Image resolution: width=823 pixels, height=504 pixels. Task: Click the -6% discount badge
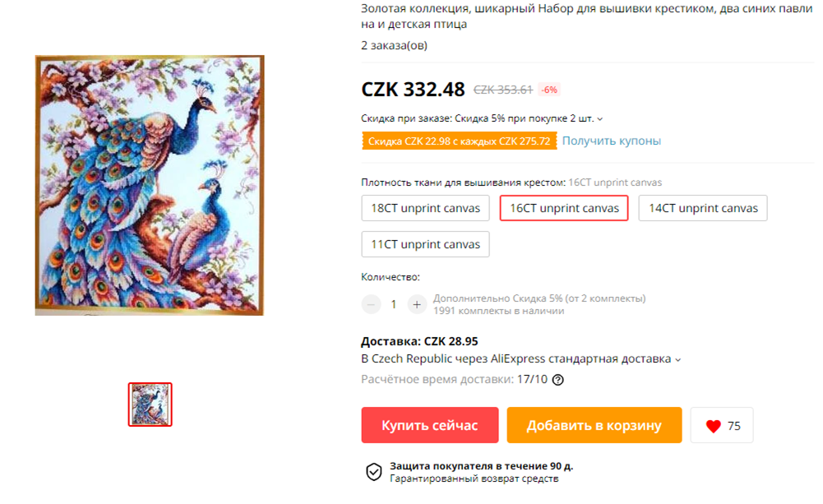(x=549, y=90)
